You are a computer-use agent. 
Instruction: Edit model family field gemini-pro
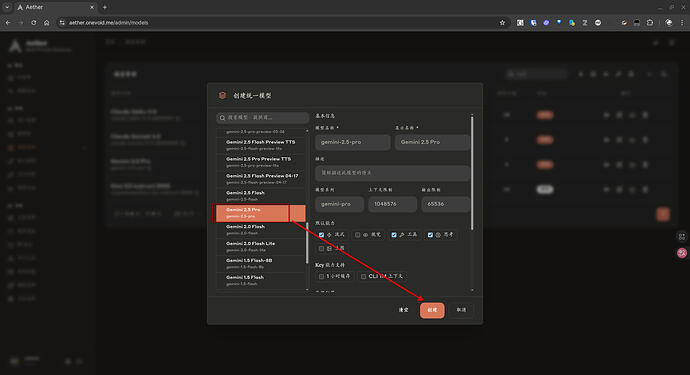[x=339, y=204]
